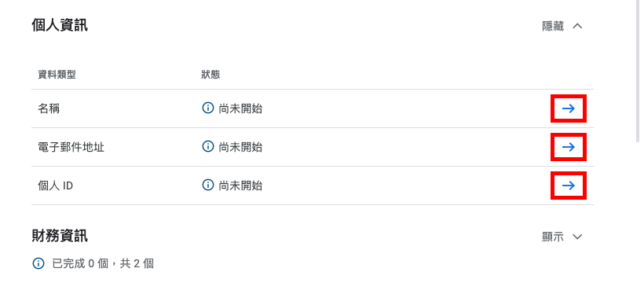Select the 電子郵件地址 data type label
This screenshot has height=283, width=644.
point(71,147)
